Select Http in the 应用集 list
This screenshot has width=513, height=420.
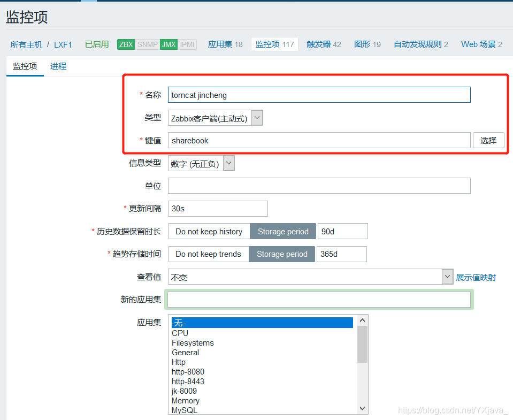tap(262, 362)
